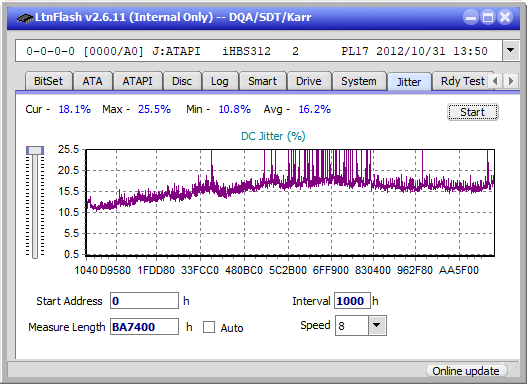527x384 pixels.
Task: Click the AA5F00 axis label
Action: tap(458, 270)
